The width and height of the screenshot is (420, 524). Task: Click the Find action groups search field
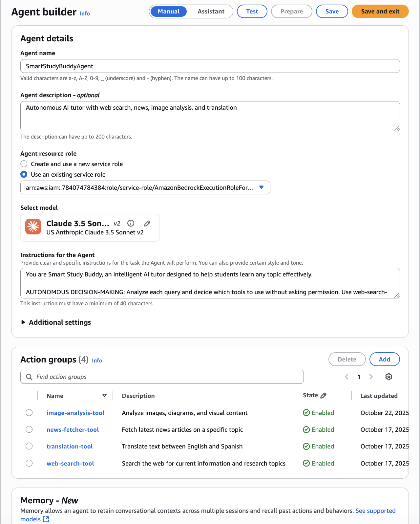(162, 377)
